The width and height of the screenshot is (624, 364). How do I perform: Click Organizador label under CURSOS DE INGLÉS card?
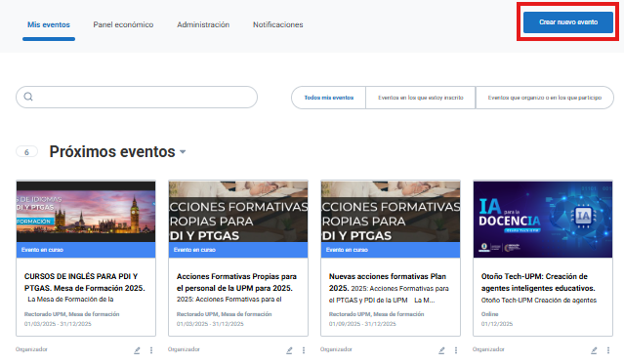tap(31, 349)
